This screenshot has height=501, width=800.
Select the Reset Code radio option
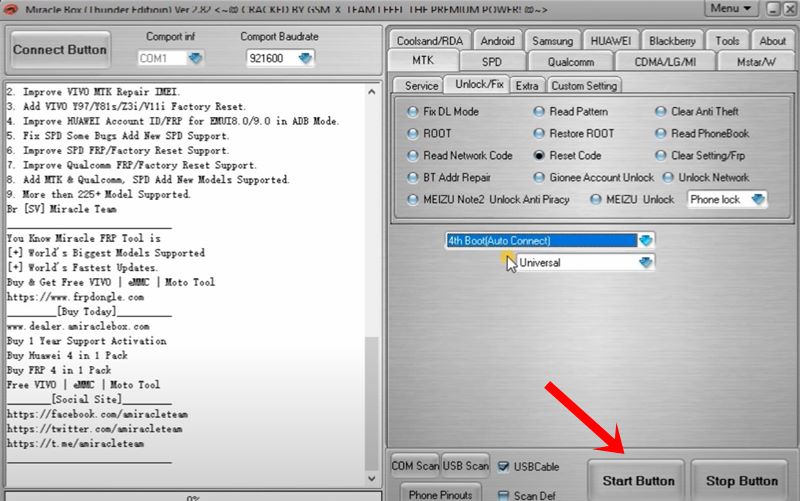[567, 156]
